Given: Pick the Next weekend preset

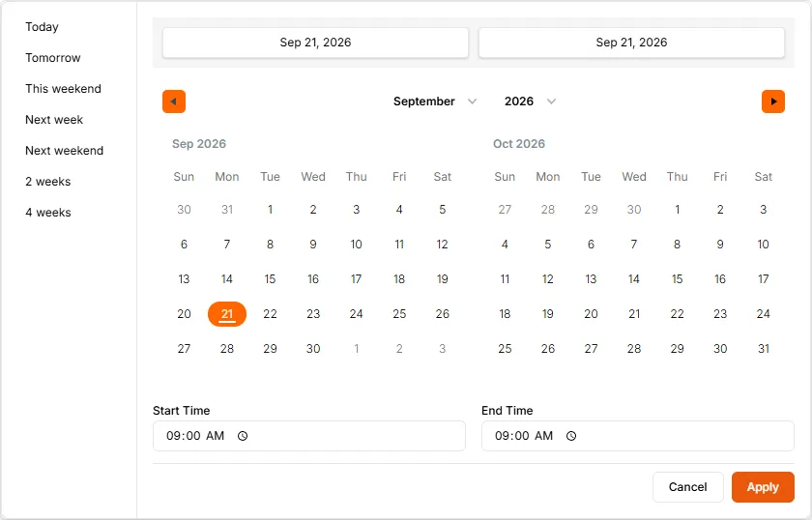Looking at the screenshot, I should (64, 151).
